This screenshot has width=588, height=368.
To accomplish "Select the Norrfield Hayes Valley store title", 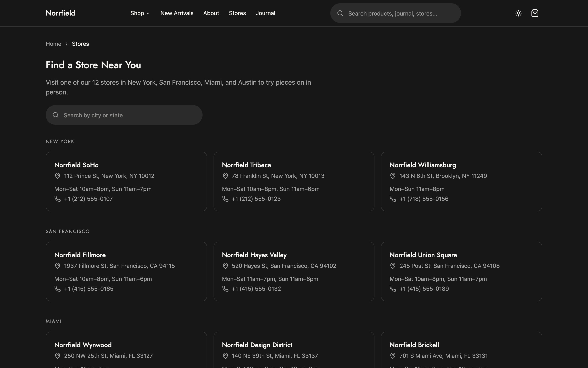I will point(254,255).
